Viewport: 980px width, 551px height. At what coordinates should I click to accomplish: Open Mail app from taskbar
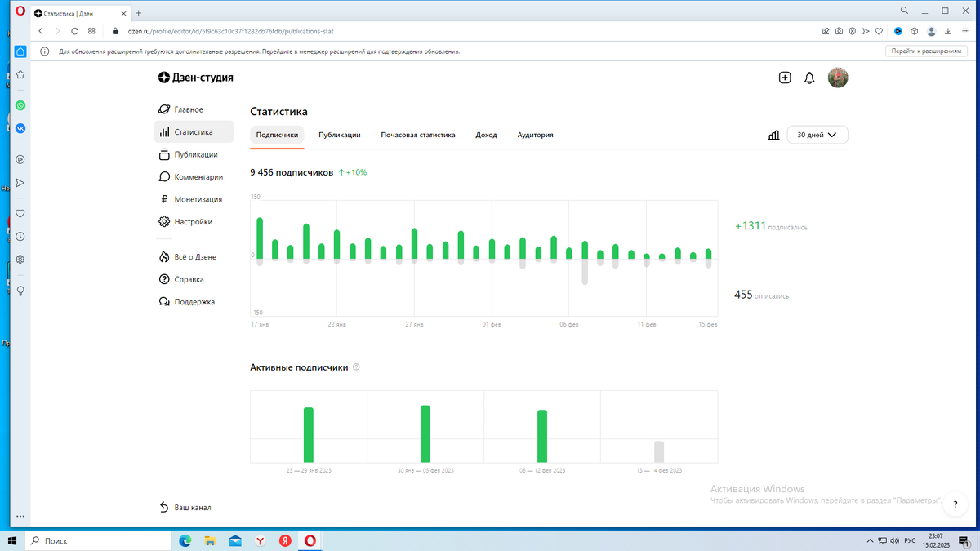[235, 541]
